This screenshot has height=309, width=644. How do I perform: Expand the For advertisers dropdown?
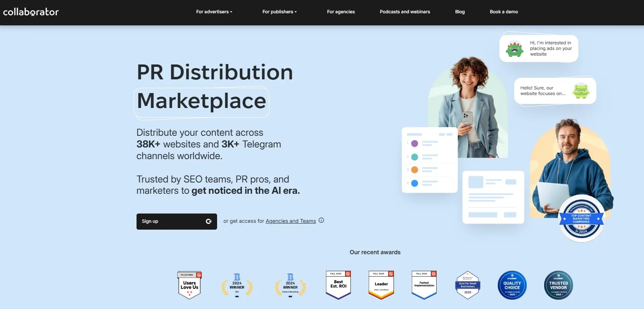click(x=214, y=12)
